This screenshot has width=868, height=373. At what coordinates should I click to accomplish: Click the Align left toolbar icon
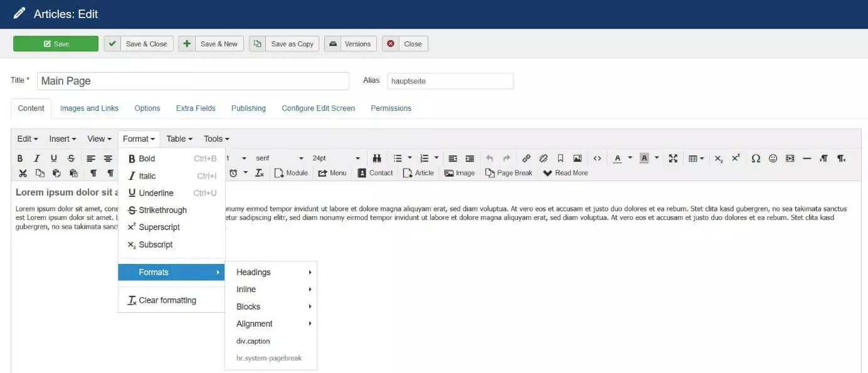pos(91,159)
